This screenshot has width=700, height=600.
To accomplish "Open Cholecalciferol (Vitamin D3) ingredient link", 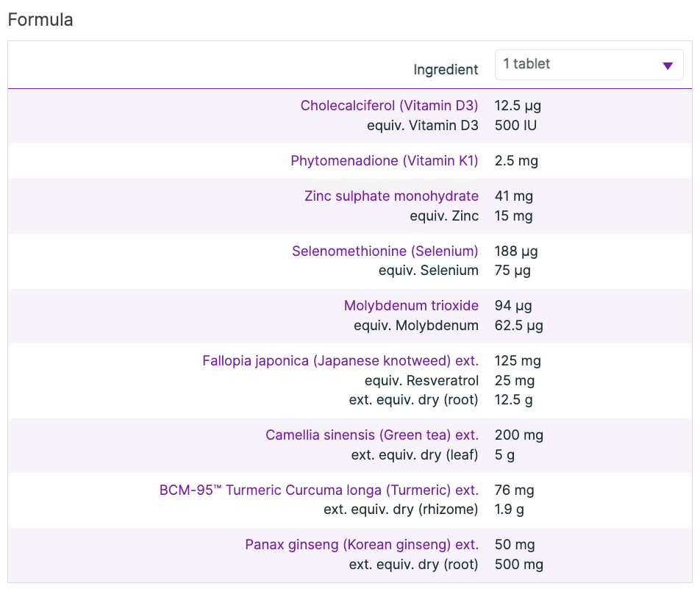I will coord(389,105).
